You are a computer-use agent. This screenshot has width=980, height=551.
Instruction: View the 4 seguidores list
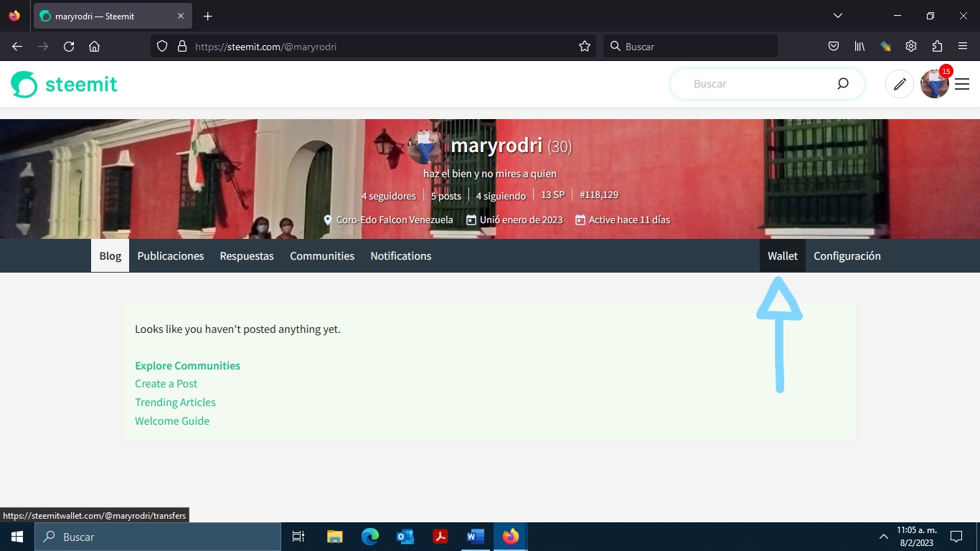coord(389,196)
